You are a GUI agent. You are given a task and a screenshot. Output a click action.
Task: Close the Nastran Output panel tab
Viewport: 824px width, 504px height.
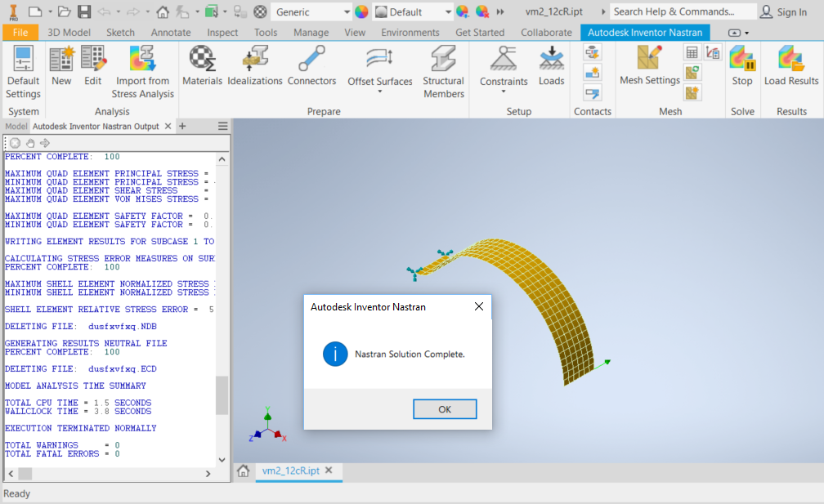pos(168,126)
